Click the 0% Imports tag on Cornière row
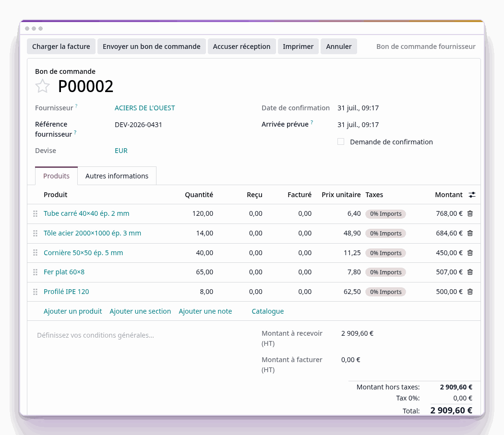The image size is (504, 435). coord(386,253)
